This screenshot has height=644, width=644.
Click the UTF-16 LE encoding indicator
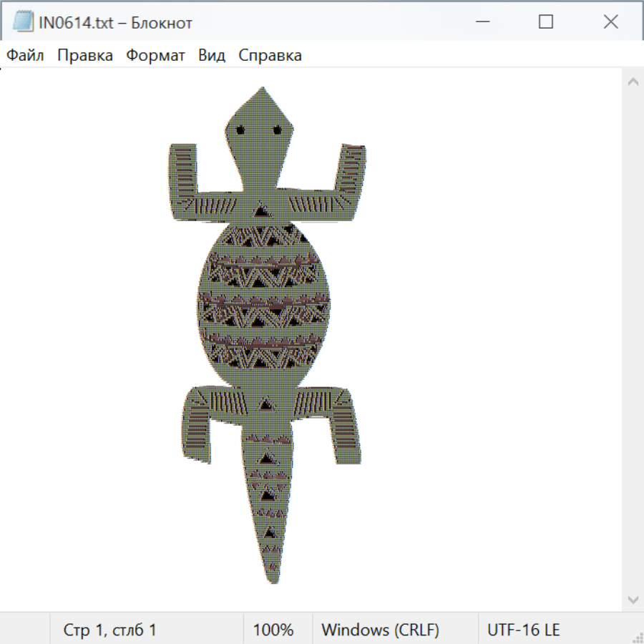click(x=523, y=630)
